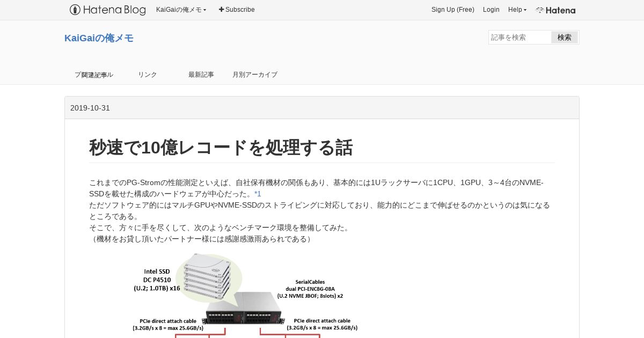
Task: Open the 月別アーカイブ nav tab
Action: [255, 75]
